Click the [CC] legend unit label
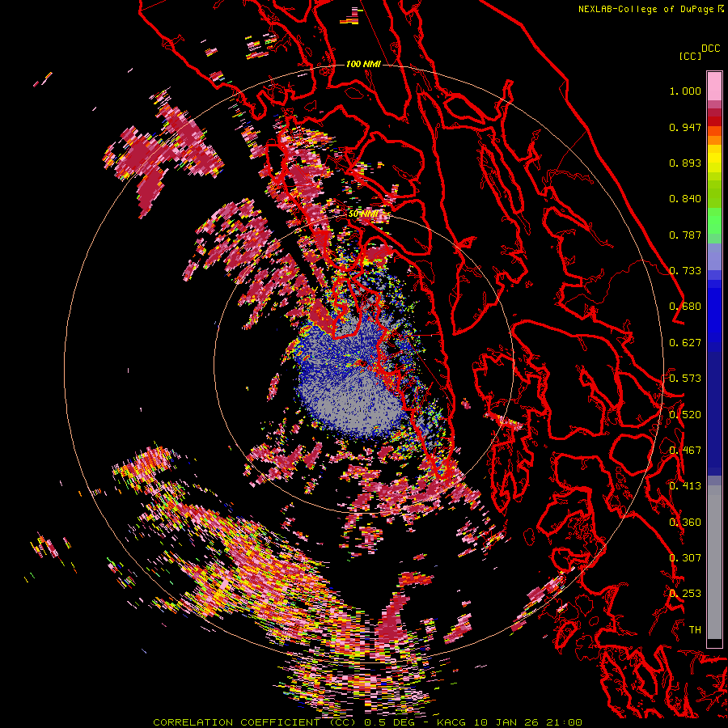The image size is (728, 728). click(x=690, y=56)
